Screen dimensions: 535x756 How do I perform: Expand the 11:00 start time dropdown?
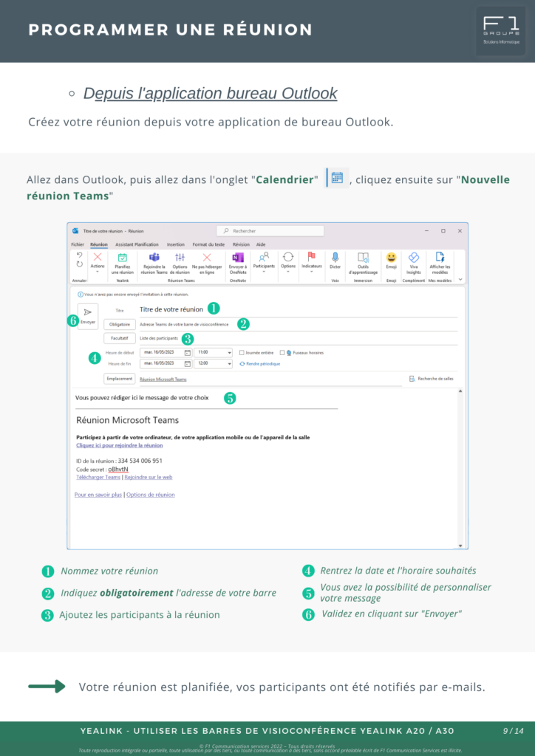point(230,352)
